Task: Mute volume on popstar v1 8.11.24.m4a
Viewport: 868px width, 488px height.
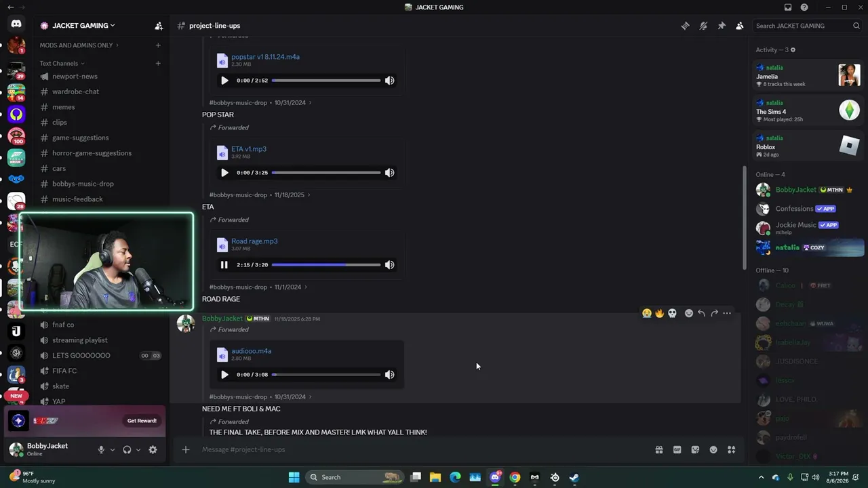Action: tap(390, 81)
